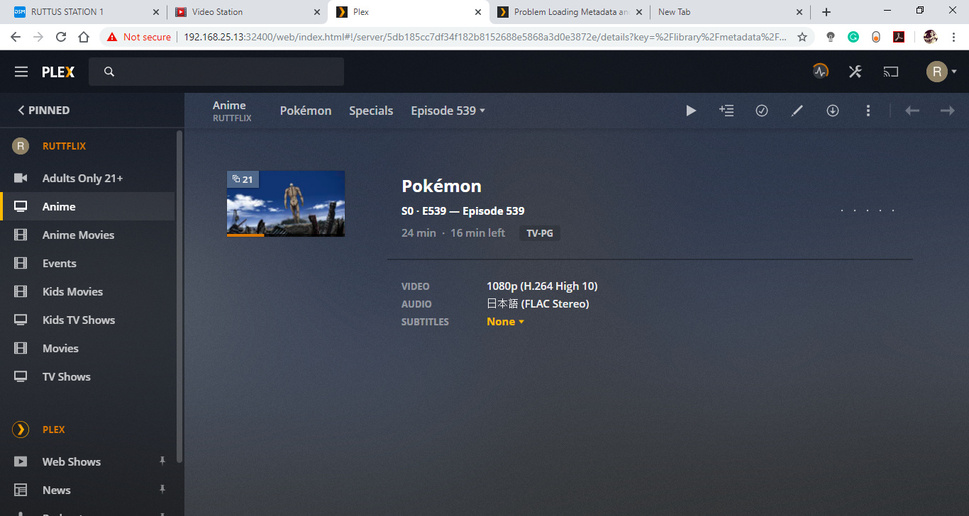Add episode to play queue
Image resolution: width=969 pixels, height=516 pixels.
pyautogui.click(x=726, y=111)
